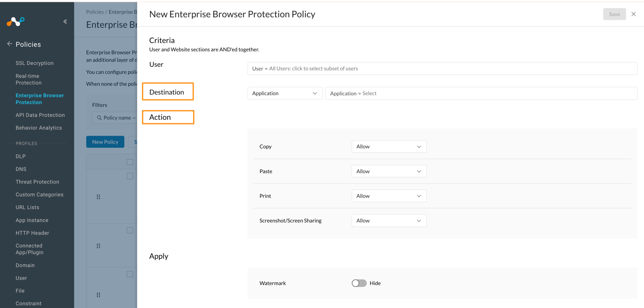Open File profiles
This screenshot has height=308, width=644.
coord(20,291)
